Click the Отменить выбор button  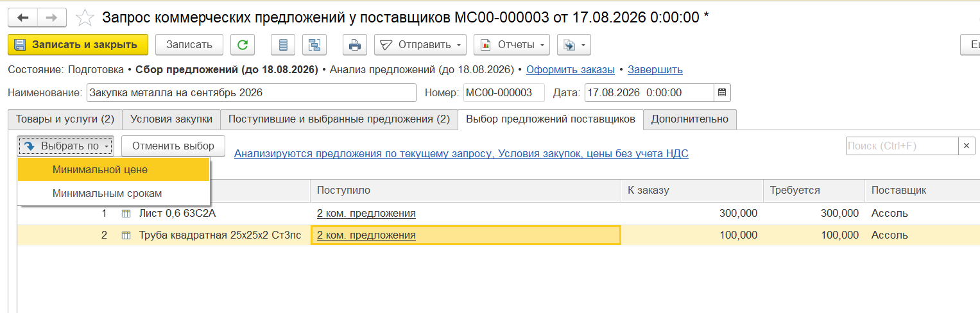click(173, 146)
